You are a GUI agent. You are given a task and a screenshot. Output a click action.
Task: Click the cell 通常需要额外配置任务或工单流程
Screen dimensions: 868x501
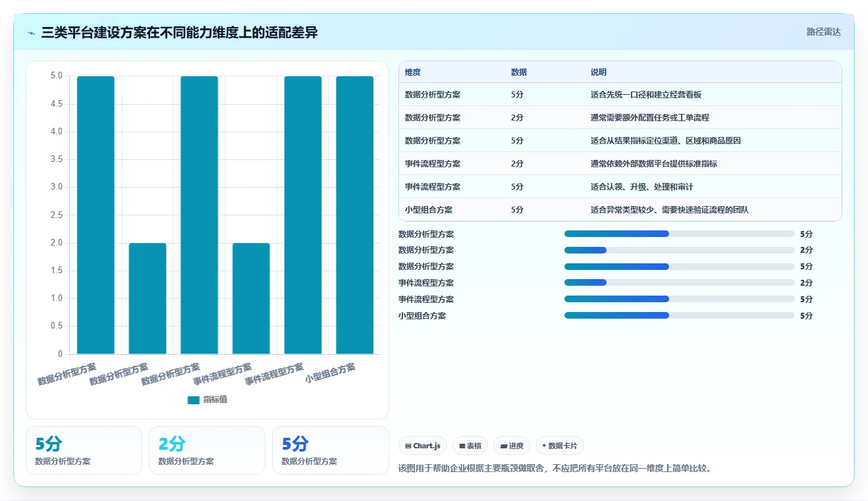click(650, 118)
